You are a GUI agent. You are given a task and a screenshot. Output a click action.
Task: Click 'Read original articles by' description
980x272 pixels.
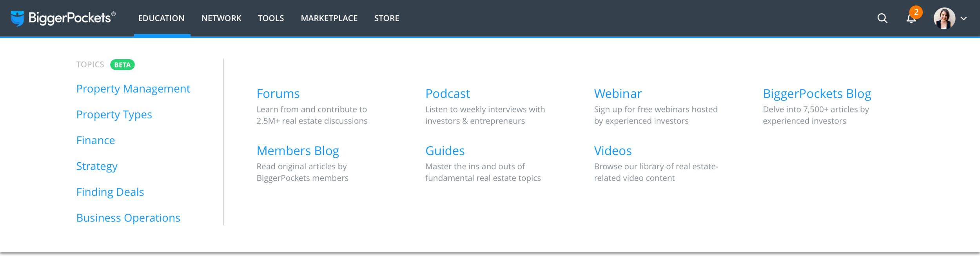point(302,172)
